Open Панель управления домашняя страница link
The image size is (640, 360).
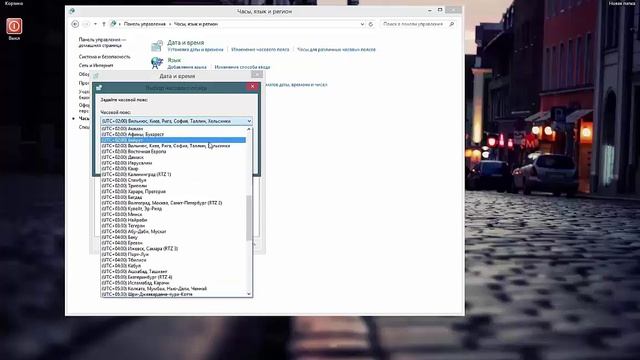tap(102, 42)
